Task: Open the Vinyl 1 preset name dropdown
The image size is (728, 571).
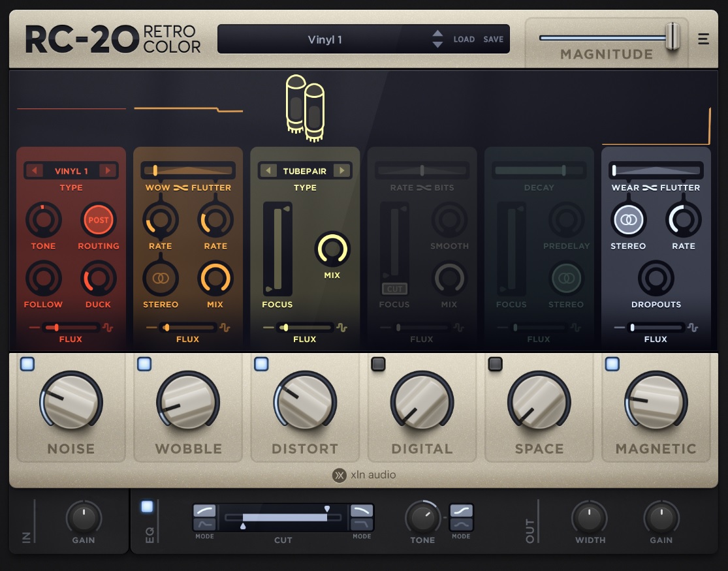Action: pos(324,39)
